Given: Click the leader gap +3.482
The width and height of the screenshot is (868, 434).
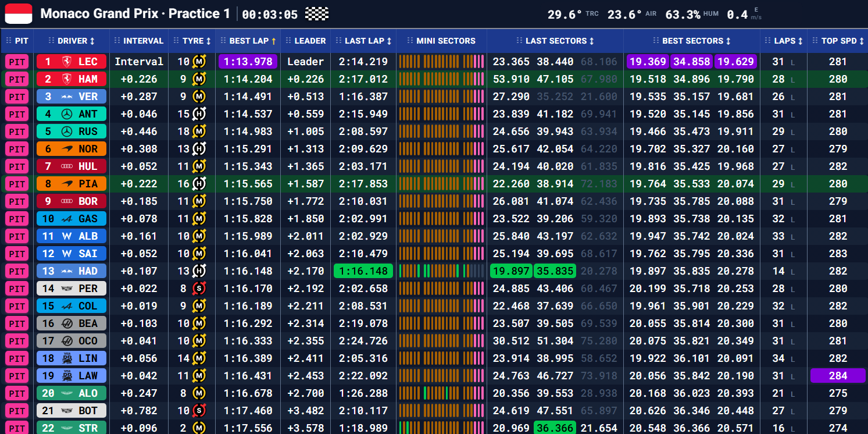Looking at the screenshot, I should tap(306, 411).
